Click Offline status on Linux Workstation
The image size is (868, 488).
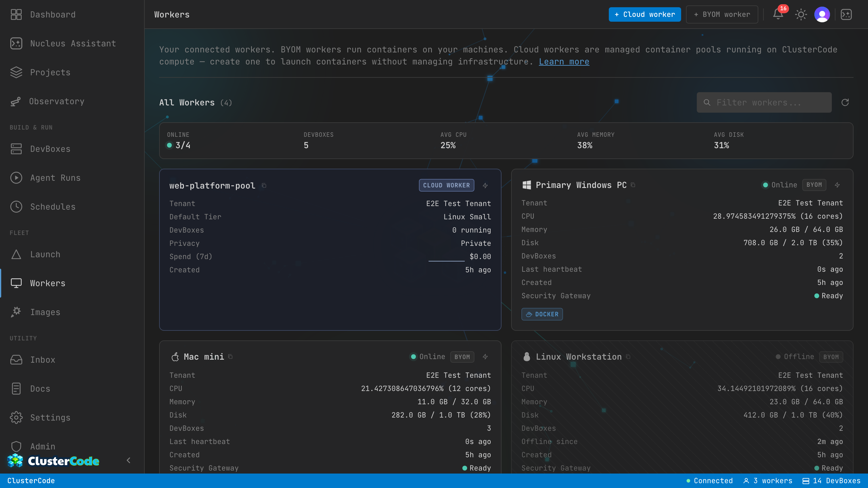click(x=795, y=357)
